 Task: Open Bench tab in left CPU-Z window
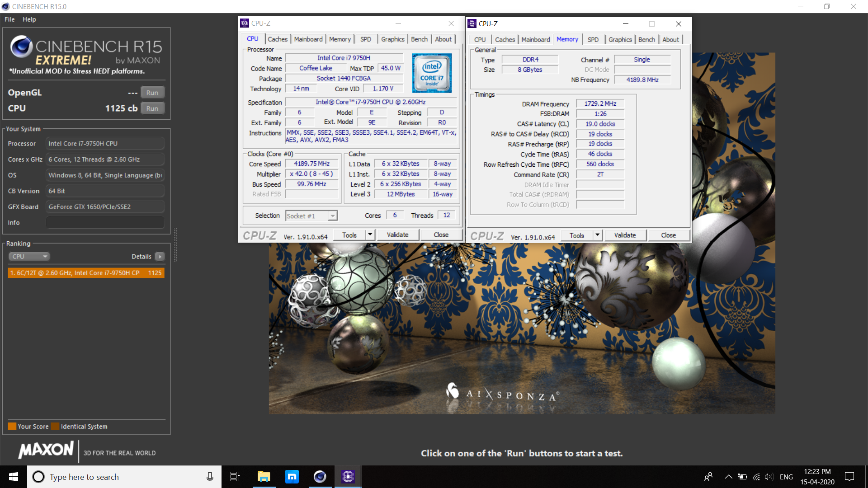pyautogui.click(x=419, y=39)
